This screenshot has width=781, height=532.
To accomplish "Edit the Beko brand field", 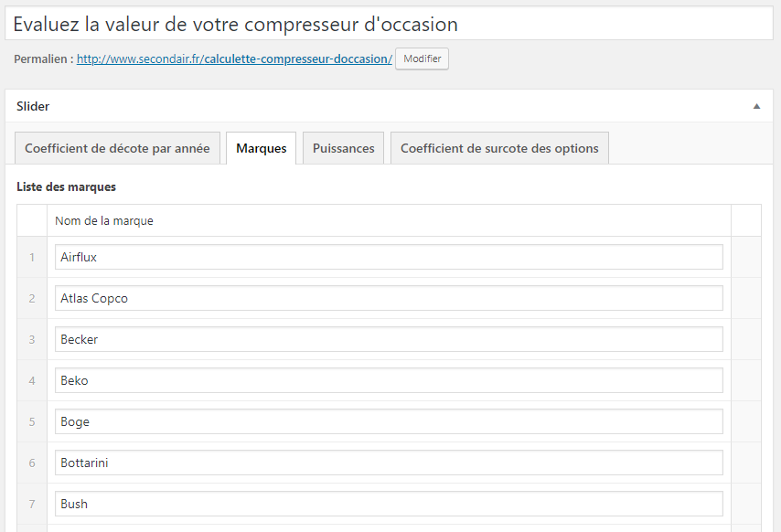I will [389, 380].
